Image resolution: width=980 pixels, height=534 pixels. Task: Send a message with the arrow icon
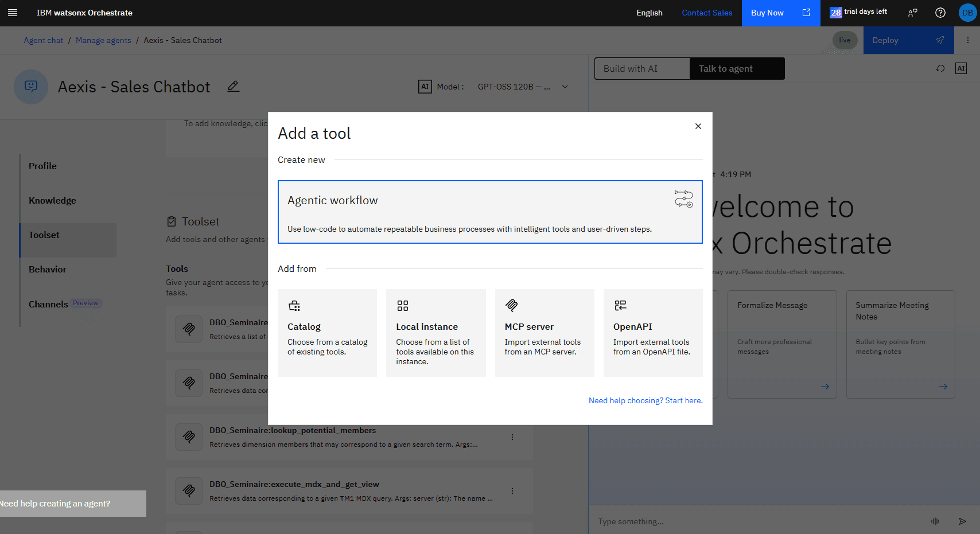coord(963,521)
